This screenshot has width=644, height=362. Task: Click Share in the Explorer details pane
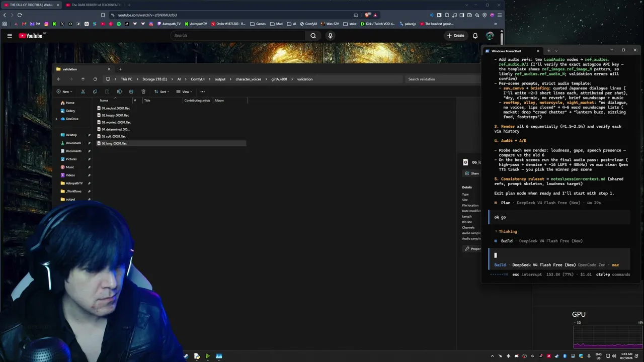[x=472, y=173]
